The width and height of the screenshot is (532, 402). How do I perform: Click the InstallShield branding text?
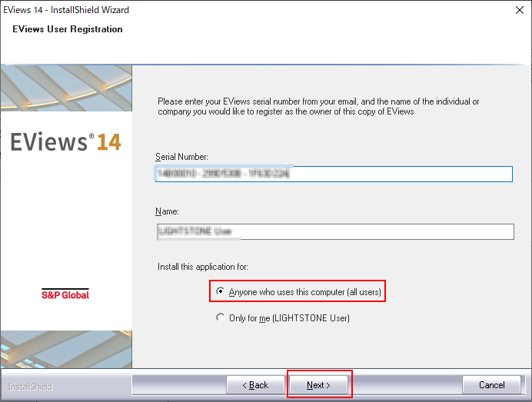pos(30,387)
